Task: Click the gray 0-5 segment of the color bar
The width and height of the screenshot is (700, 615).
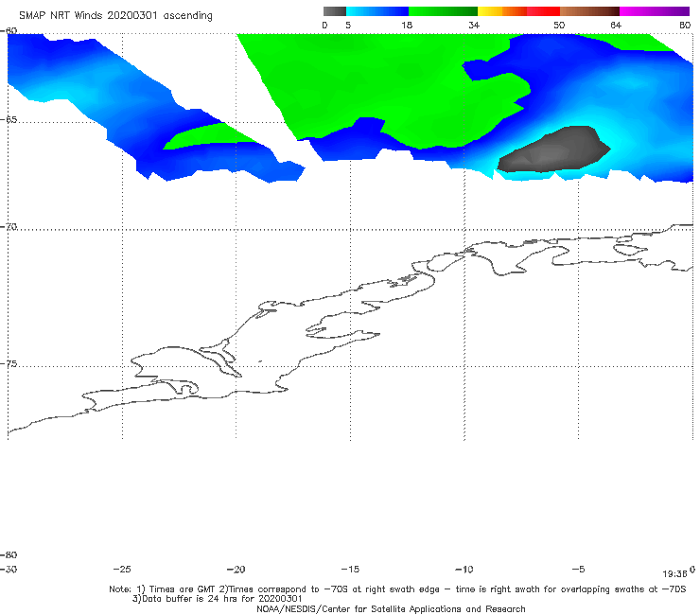Action: tap(335, 11)
